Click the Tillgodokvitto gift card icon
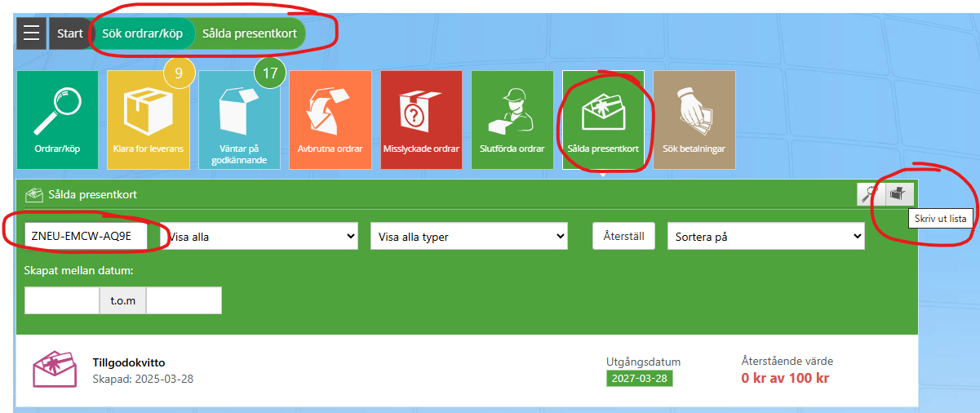Viewport: 980px width, 413px height. pyautogui.click(x=54, y=370)
